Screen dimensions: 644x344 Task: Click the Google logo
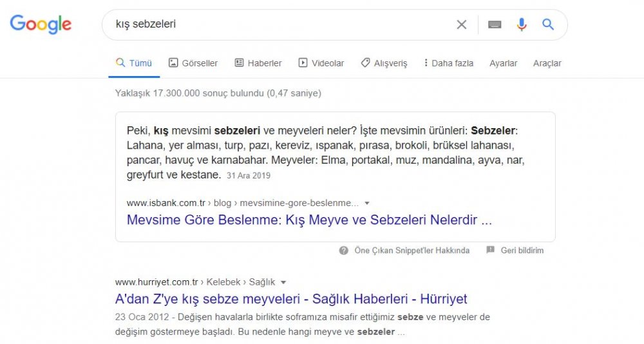click(x=41, y=24)
